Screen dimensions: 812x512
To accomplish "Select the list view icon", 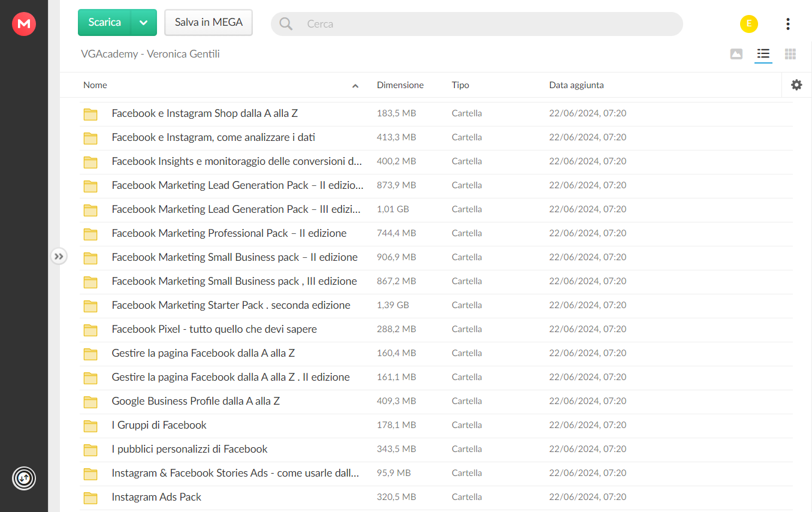I will click(763, 54).
